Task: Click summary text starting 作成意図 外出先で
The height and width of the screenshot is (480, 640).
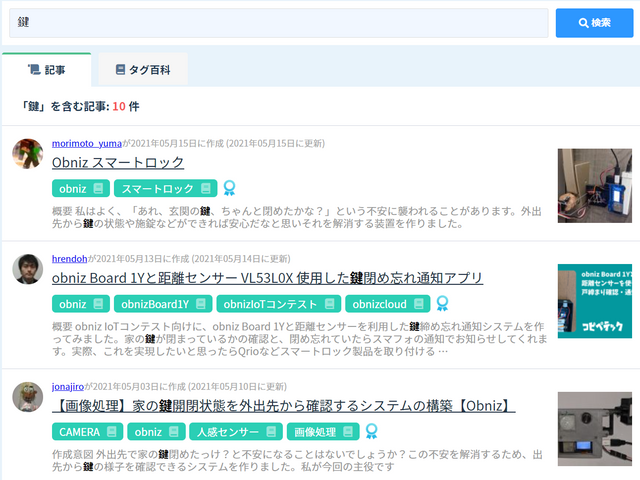Action: pyautogui.click(x=297, y=460)
